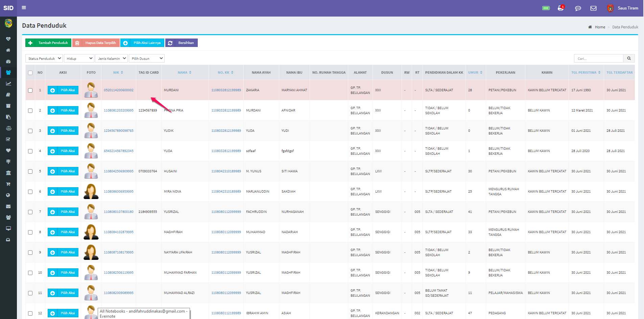Click the SID logo
Image resolution: width=644 pixels, height=319 pixels.
pos(8,8)
